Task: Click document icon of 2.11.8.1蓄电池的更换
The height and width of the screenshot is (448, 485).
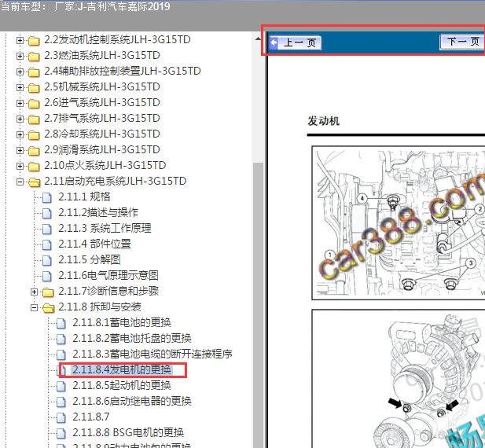Action: pyautogui.click(x=61, y=323)
